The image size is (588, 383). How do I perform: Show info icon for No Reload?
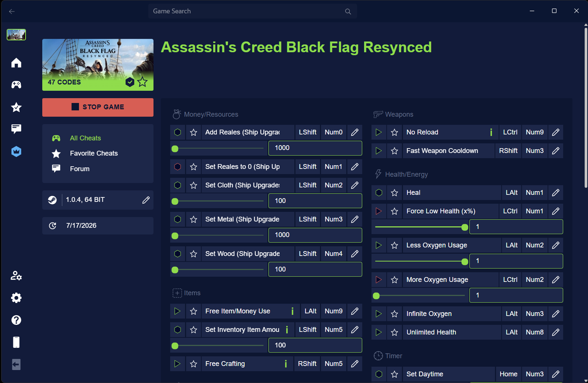491,132
